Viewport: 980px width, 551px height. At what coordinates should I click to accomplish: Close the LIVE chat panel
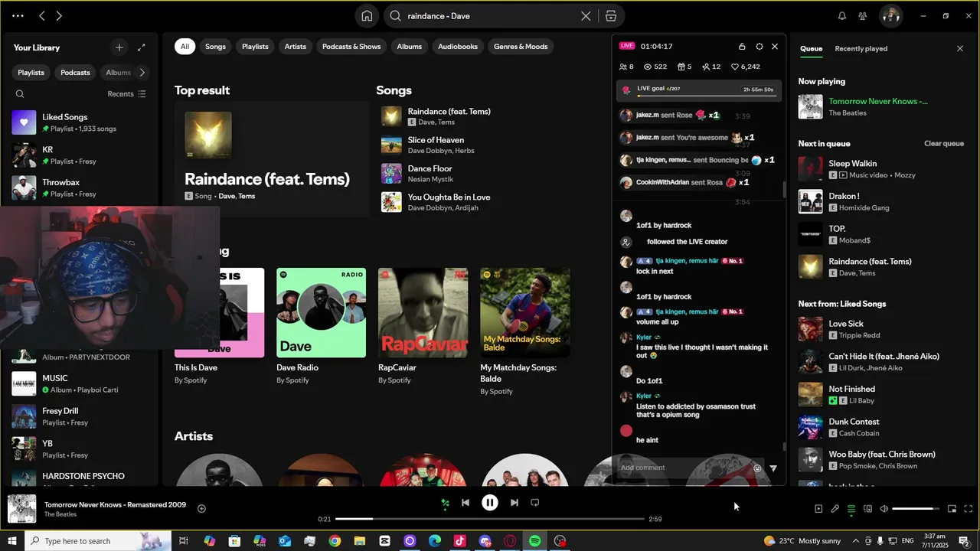pyautogui.click(x=775, y=47)
